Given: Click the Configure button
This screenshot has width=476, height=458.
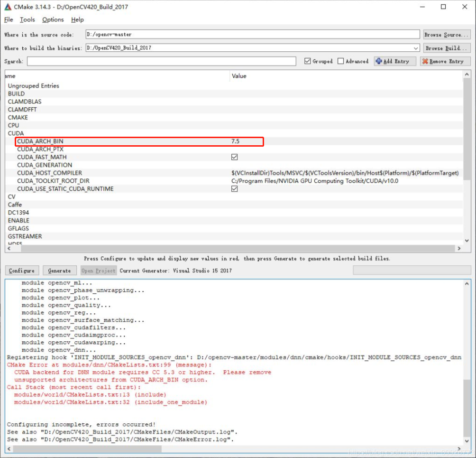Looking at the screenshot, I should (x=21, y=270).
